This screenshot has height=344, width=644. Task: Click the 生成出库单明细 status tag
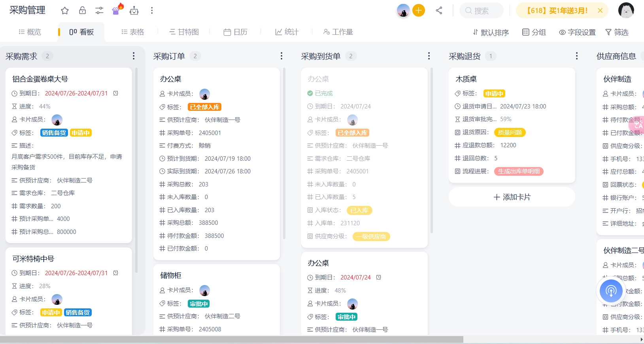(x=519, y=171)
